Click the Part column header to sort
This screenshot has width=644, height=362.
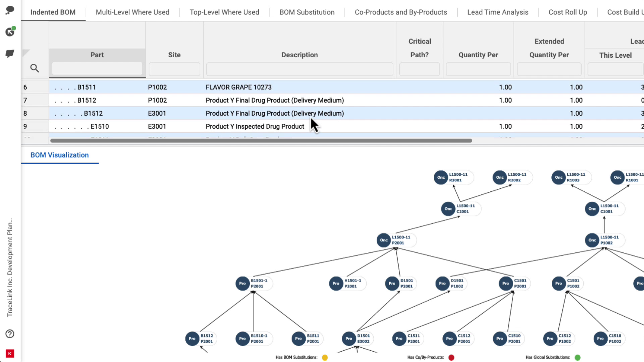(x=97, y=55)
